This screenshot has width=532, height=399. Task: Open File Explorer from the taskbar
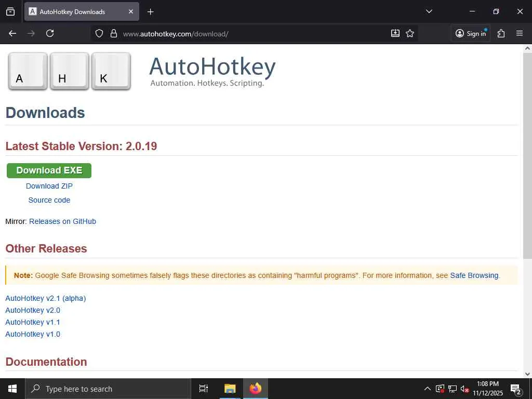tap(230, 389)
